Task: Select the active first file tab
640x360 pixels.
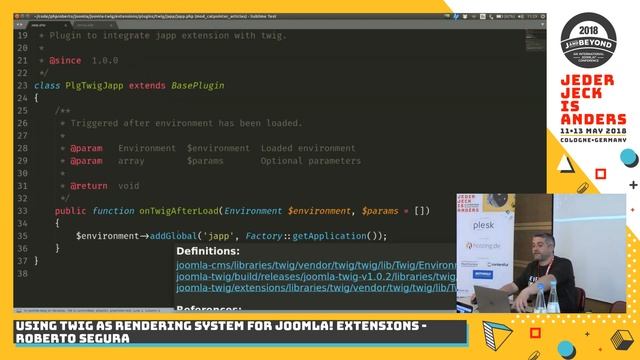Action: [49, 25]
